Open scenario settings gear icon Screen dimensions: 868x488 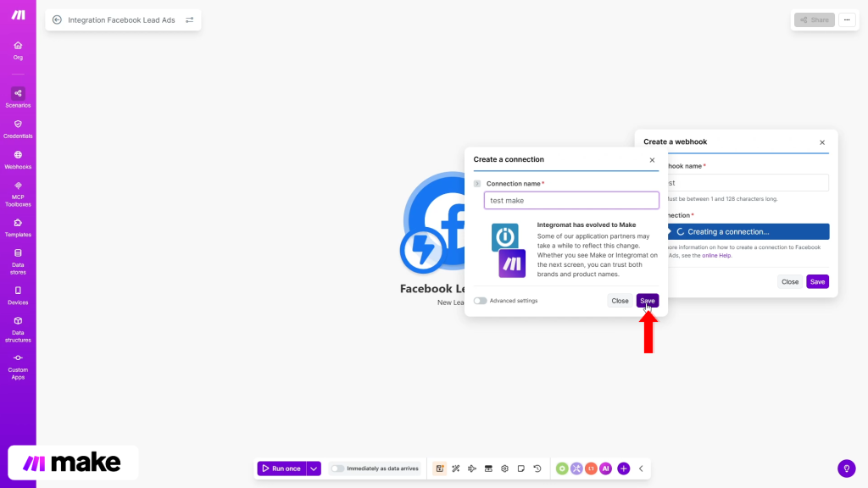pos(505,469)
